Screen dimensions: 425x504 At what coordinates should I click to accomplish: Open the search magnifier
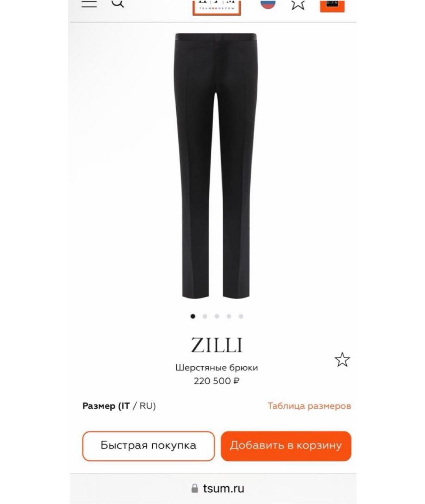118,3
